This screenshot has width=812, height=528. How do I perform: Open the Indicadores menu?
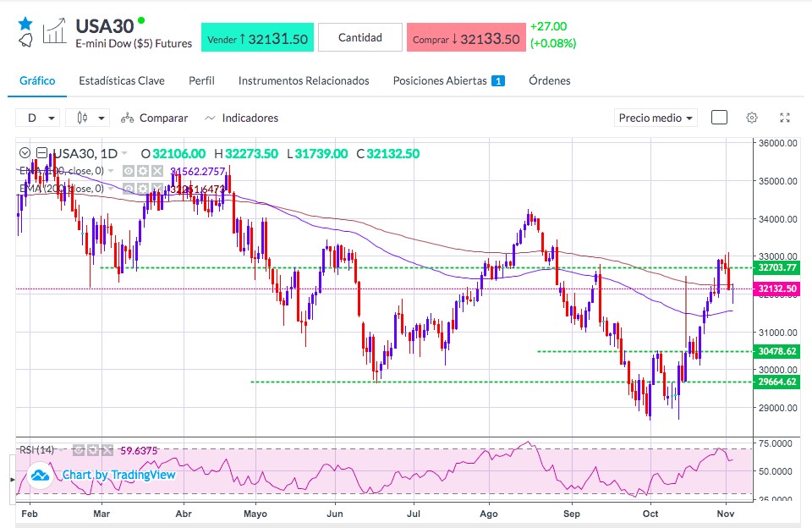point(241,118)
